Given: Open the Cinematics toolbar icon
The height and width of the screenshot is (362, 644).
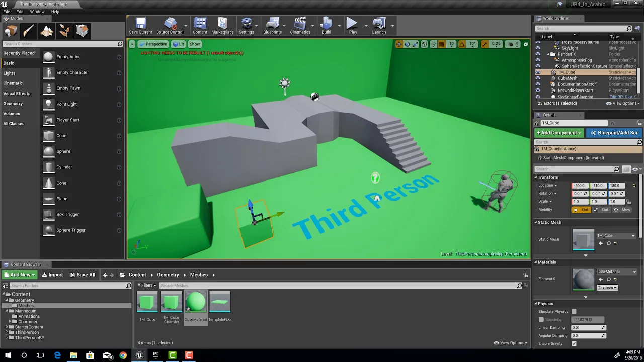Looking at the screenshot, I should pos(300,26).
